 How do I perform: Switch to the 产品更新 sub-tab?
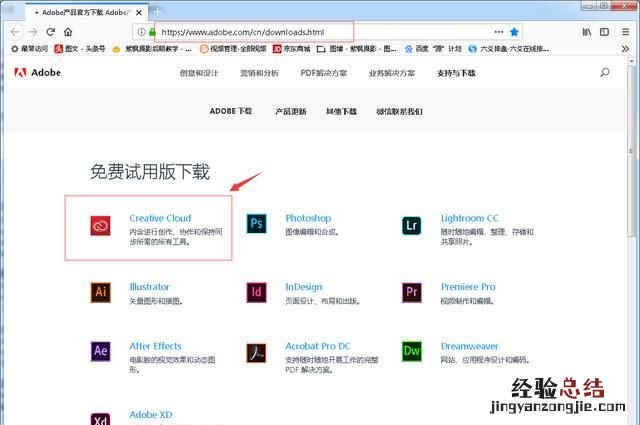coord(292,111)
